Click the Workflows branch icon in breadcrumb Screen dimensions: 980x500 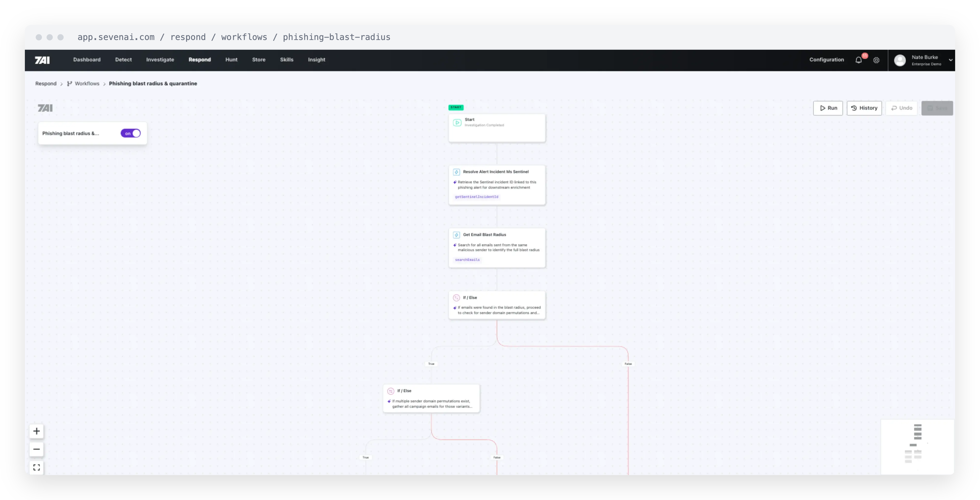70,84
